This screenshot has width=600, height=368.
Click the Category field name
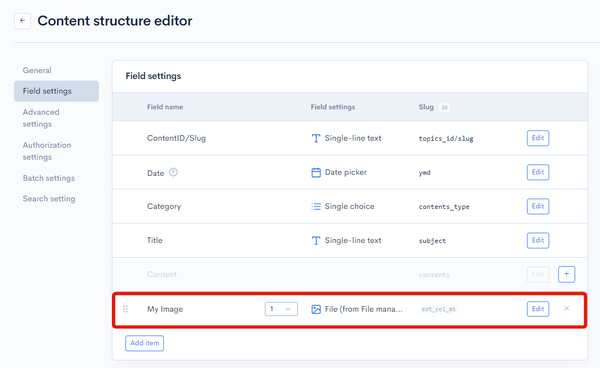[x=164, y=207]
